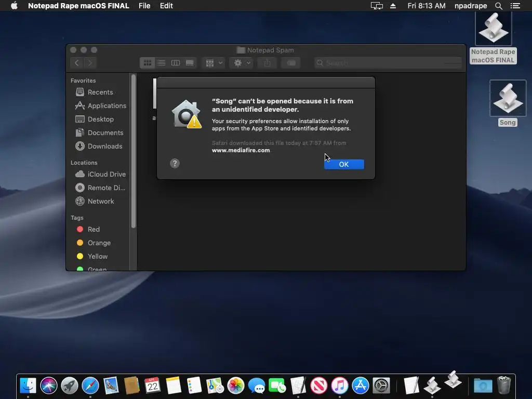Open the Group By dropdown in Finder toolbar
Viewport: 532px width, 399px height.
tap(214, 63)
